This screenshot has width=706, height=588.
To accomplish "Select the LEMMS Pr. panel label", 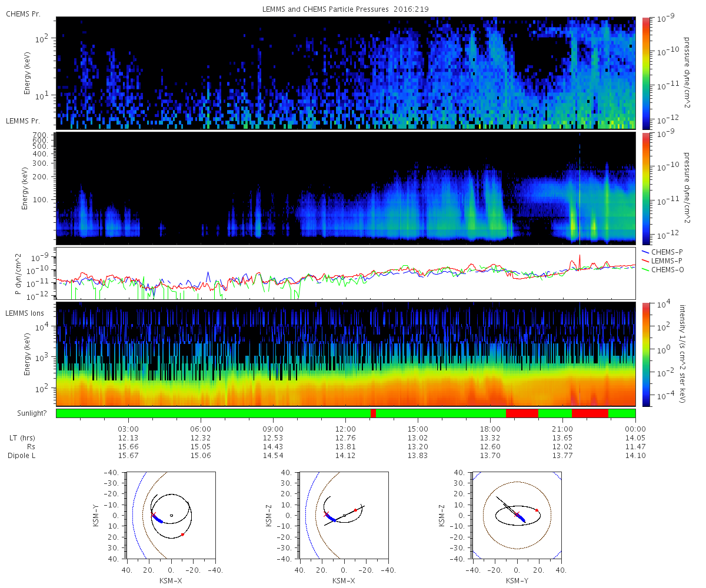I will 23,121.
